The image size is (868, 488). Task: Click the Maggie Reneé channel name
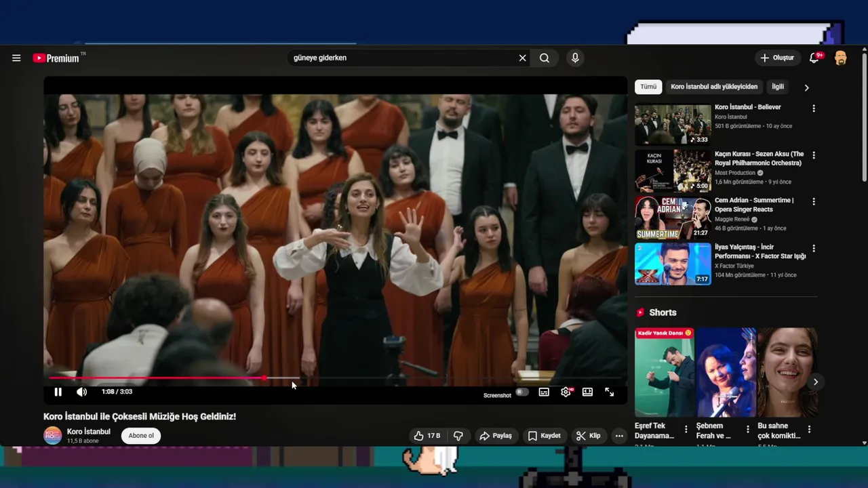[x=732, y=220]
